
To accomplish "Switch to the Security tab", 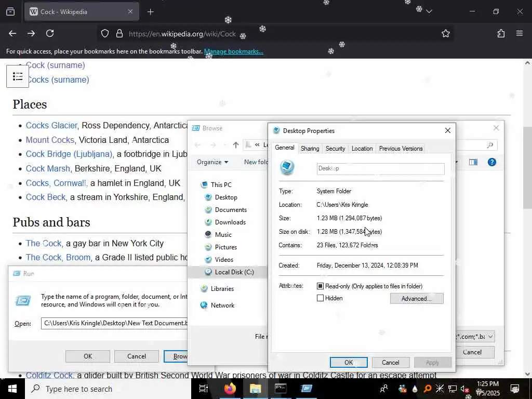I will coord(335,149).
